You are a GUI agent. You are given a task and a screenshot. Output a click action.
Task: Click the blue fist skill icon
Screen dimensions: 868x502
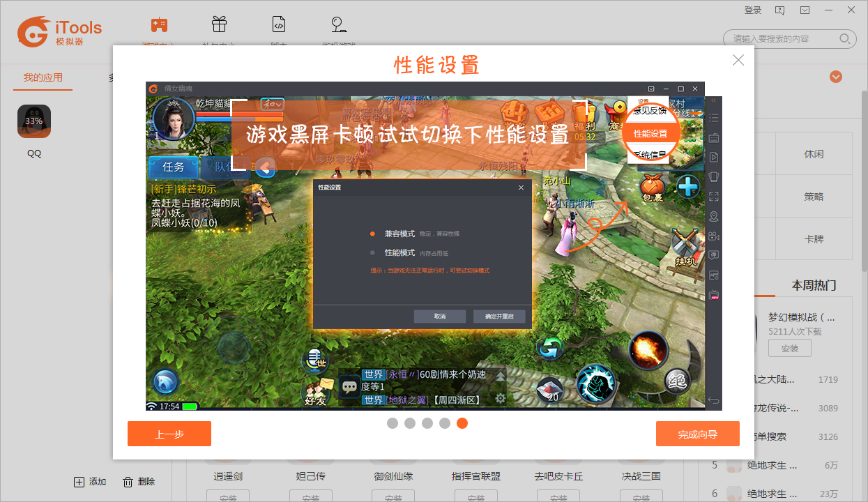[x=596, y=383]
